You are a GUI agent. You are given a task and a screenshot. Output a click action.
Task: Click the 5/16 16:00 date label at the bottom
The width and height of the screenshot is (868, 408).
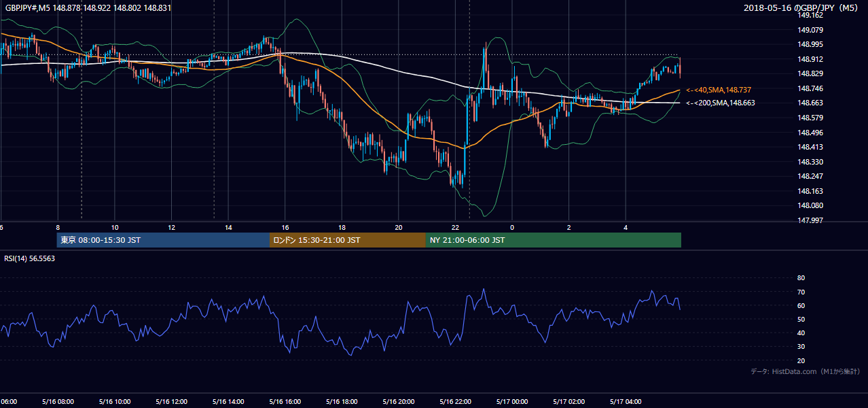pos(285,402)
